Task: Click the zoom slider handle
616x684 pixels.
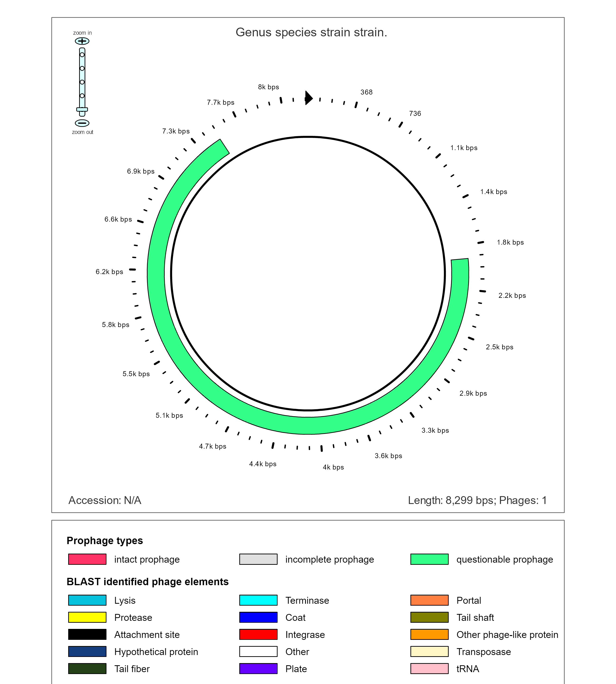Action: pos(82,109)
